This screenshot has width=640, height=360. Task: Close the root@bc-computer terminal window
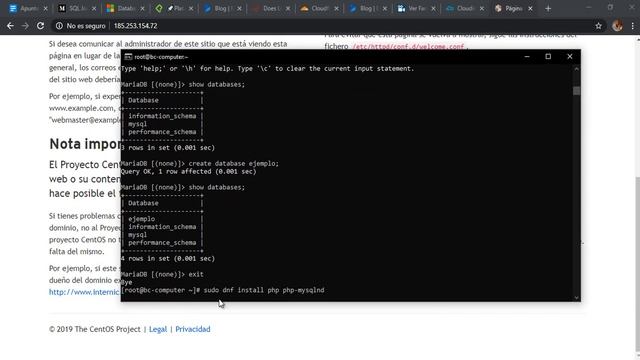tap(570, 57)
